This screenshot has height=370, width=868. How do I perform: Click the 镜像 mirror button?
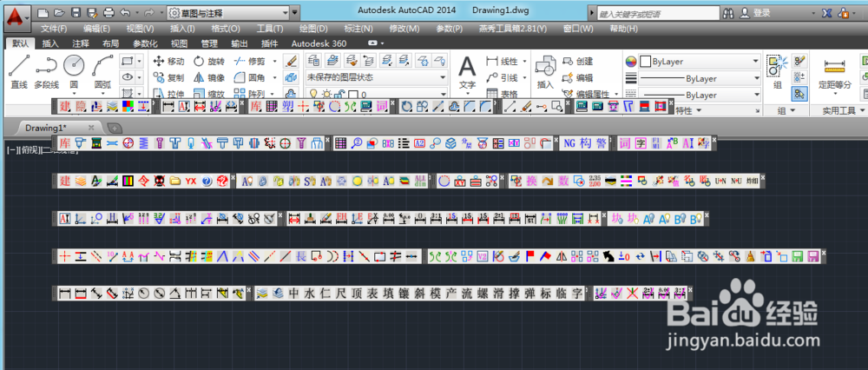coord(208,78)
